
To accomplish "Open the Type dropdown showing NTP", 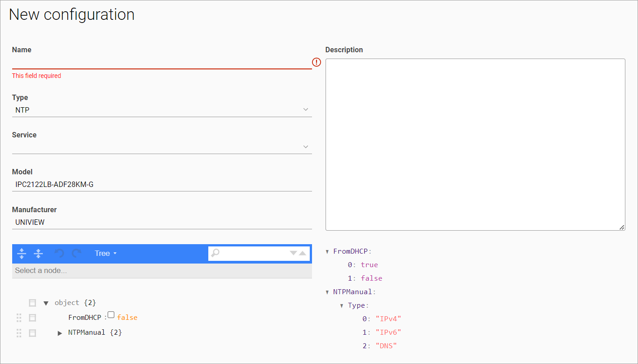I will [161, 110].
